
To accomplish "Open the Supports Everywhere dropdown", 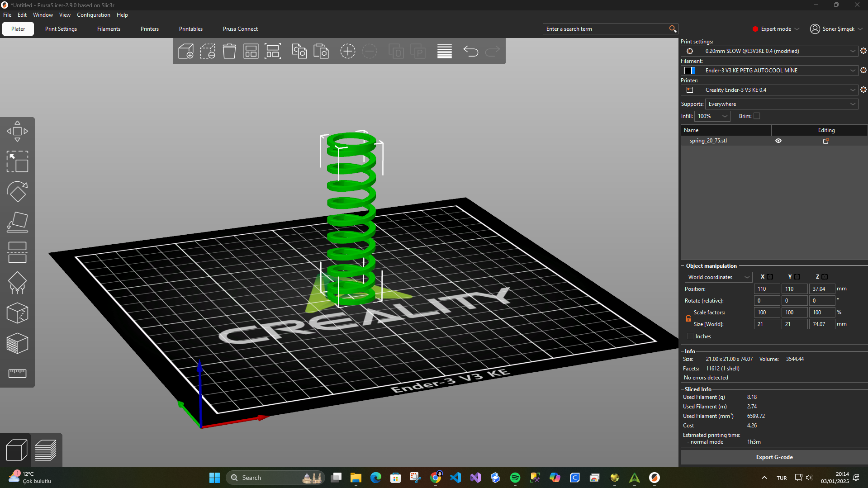I will (x=782, y=104).
